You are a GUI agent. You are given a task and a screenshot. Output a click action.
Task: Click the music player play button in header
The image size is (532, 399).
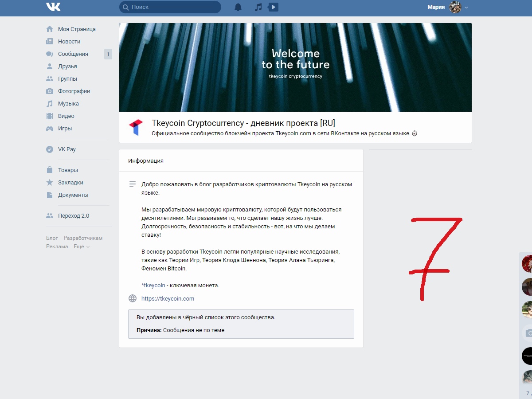point(274,7)
